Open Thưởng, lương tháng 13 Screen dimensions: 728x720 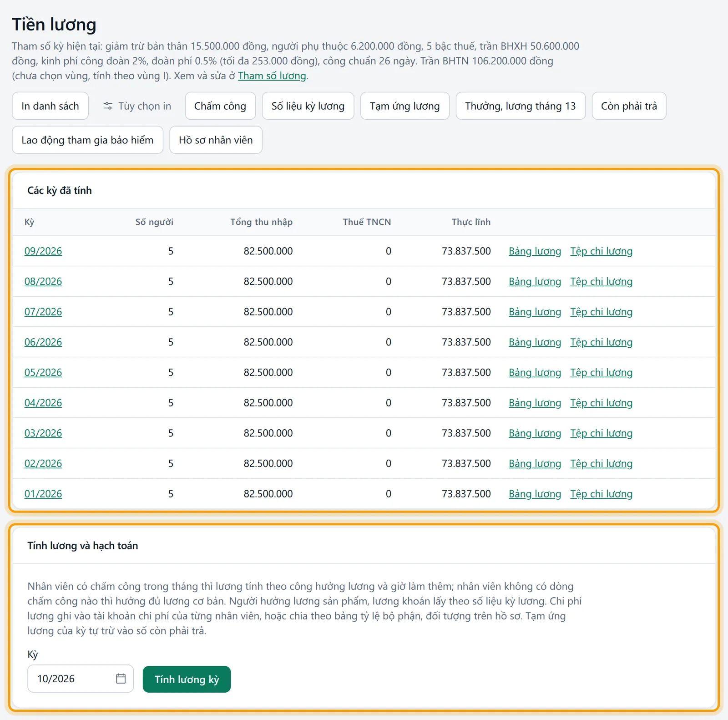tap(521, 106)
